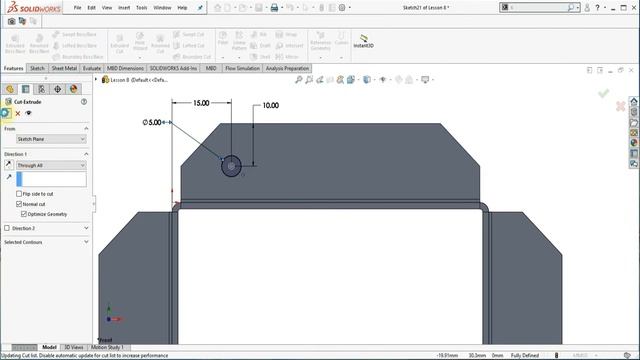Open Appearances color ball task pane icon

click(x=633, y=143)
